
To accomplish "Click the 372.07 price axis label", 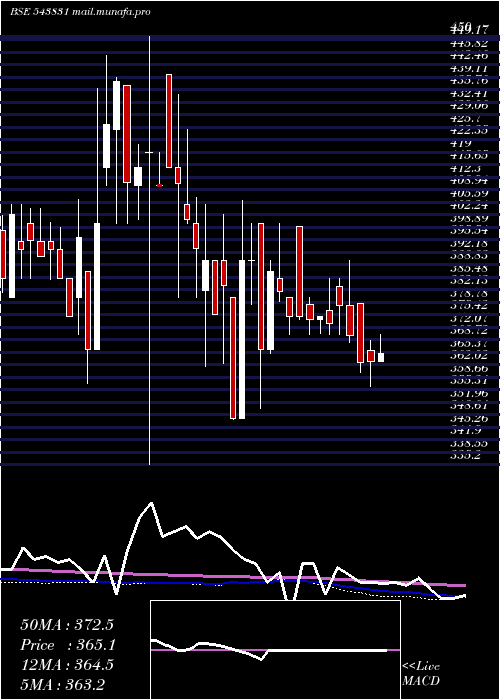I will click(468, 319).
